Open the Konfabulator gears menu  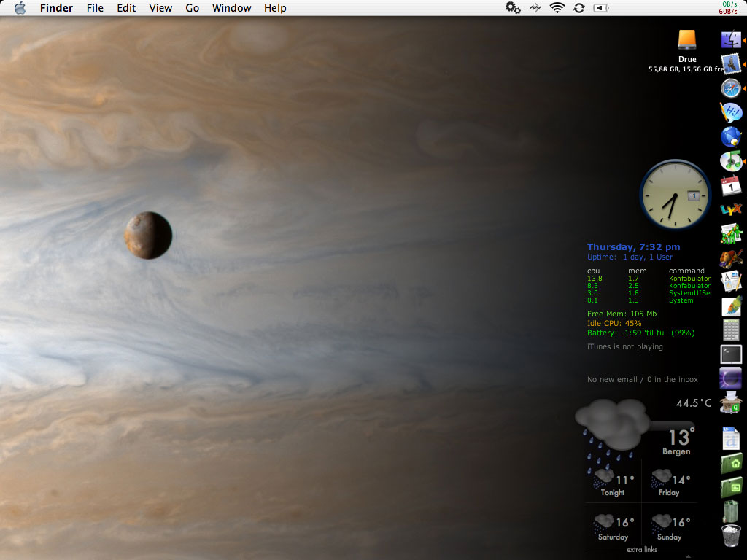tap(513, 8)
